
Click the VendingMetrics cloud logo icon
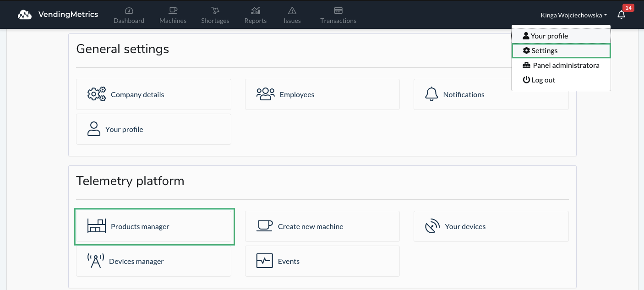[25, 15]
